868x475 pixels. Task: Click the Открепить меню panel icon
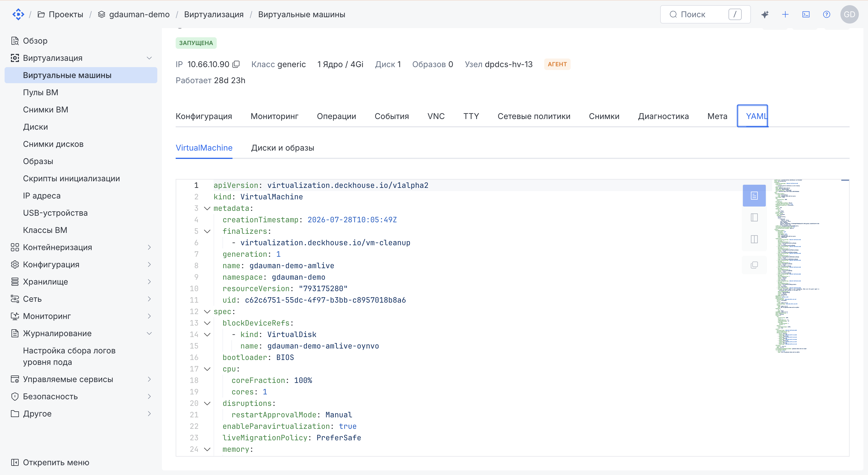pyautogui.click(x=15, y=462)
